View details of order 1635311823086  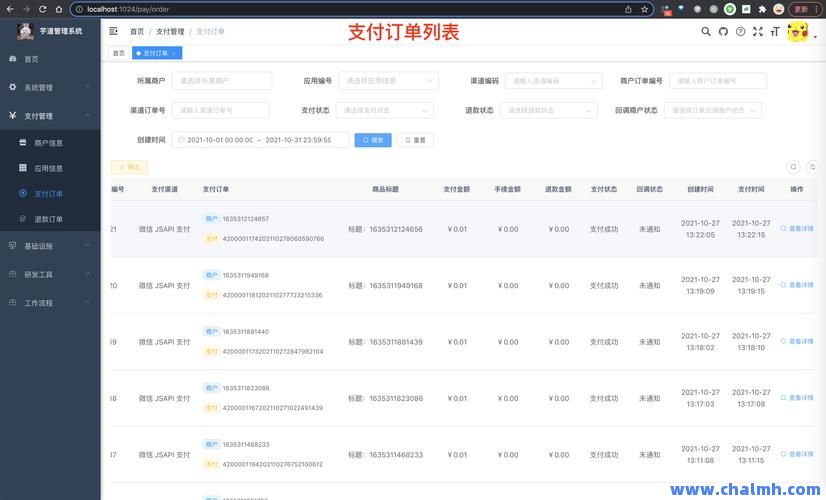point(797,397)
